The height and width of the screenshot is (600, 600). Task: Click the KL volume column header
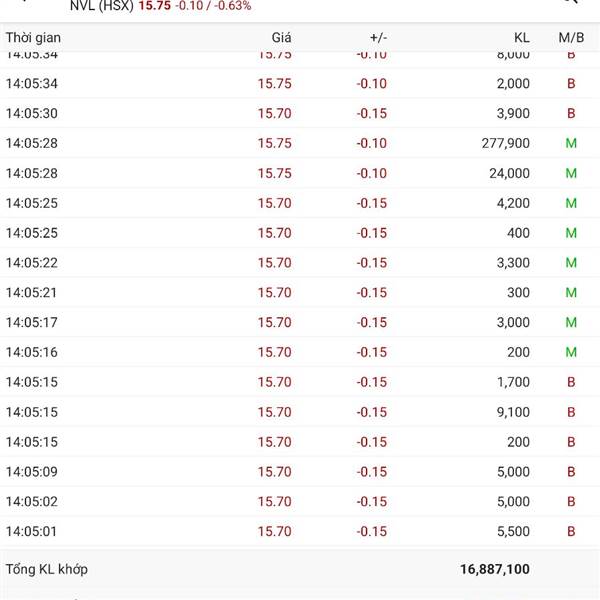521,37
